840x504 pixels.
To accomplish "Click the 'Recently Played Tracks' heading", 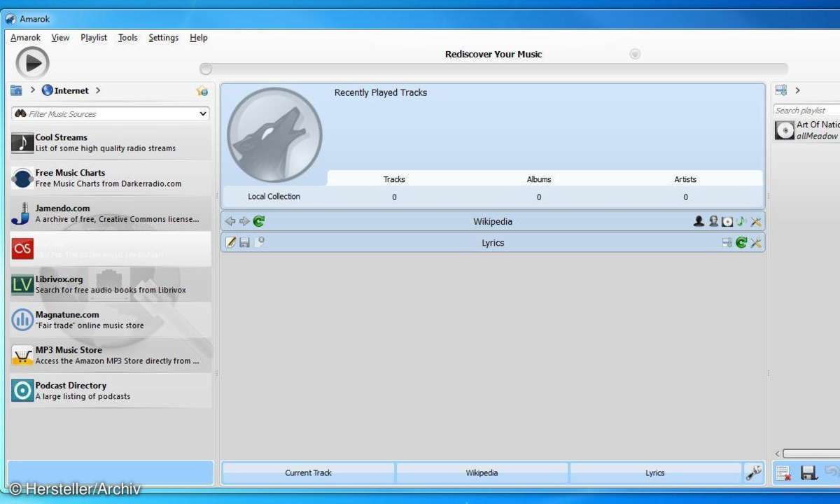I will [381, 92].
